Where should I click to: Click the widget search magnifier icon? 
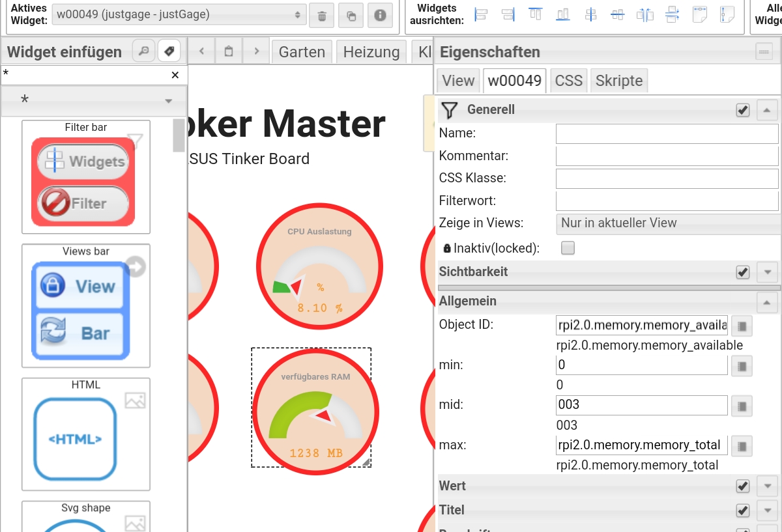[143, 51]
